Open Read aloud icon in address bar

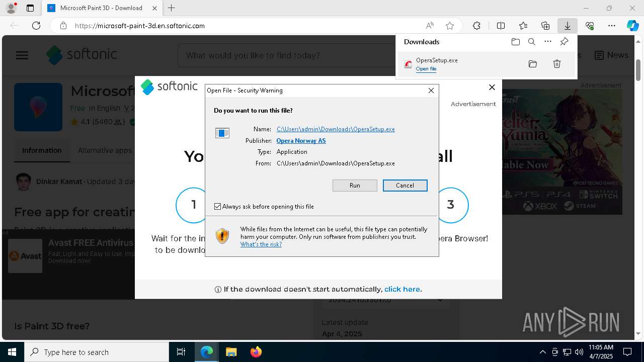point(430,26)
